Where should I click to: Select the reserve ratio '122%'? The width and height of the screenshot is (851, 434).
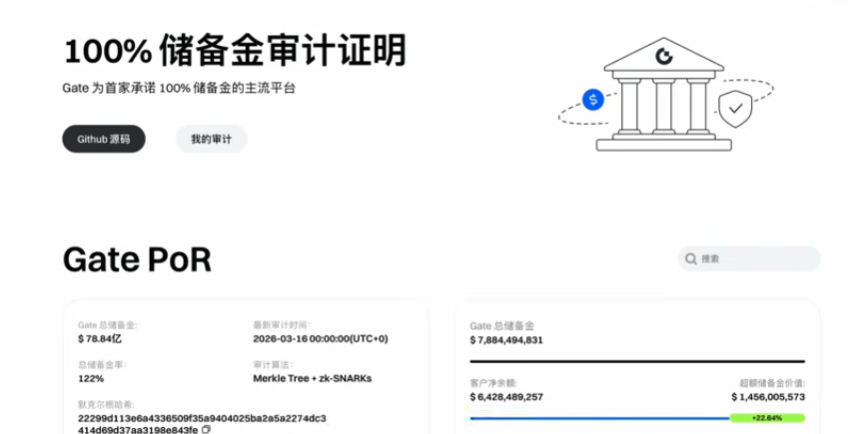(91, 379)
